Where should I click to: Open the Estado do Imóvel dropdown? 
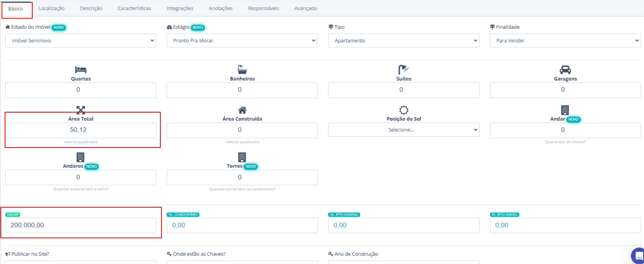pyautogui.click(x=81, y=40)
